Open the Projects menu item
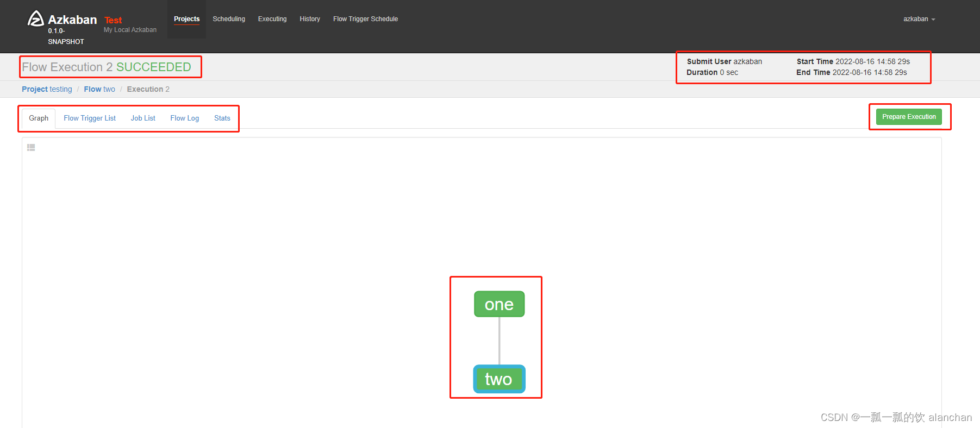Image resolution: width=980 pixels, height=428 pixels. click(186, 19)
